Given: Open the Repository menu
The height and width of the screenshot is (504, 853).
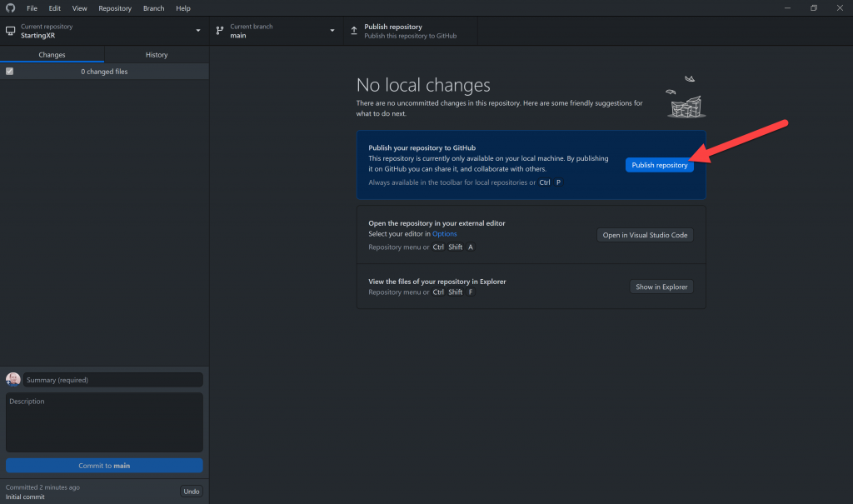Looking at the screenshot, I should (x=115, y=8).
